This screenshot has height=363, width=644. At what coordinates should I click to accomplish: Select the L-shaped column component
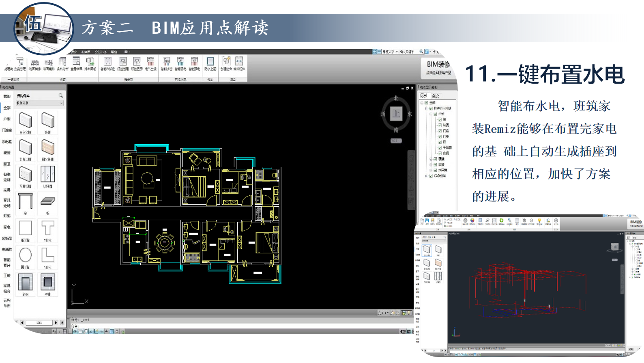48,257
